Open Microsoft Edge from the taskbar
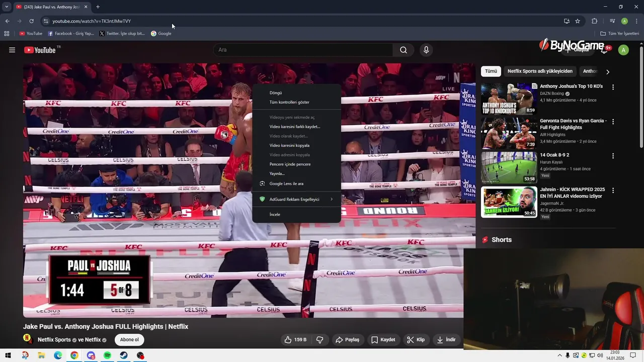644x362 pixels. tap(58, 355)
